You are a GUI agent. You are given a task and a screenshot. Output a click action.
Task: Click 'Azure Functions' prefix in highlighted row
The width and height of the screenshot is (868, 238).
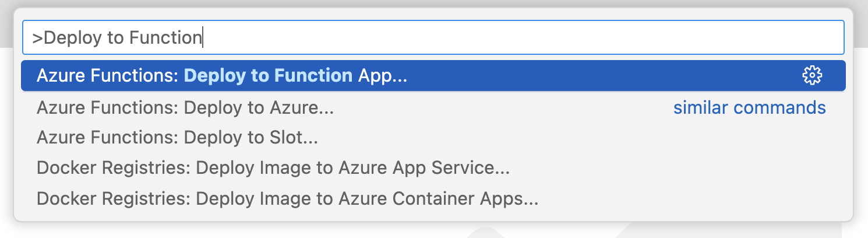[106, 76]
